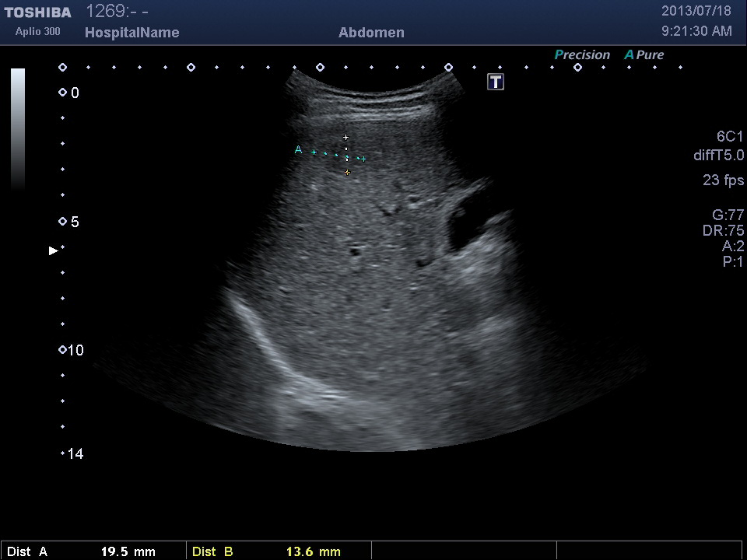The width and height of the screenshot is (747, 560).
Task: Click the white upper caliper cross
Action: [346, 138]
